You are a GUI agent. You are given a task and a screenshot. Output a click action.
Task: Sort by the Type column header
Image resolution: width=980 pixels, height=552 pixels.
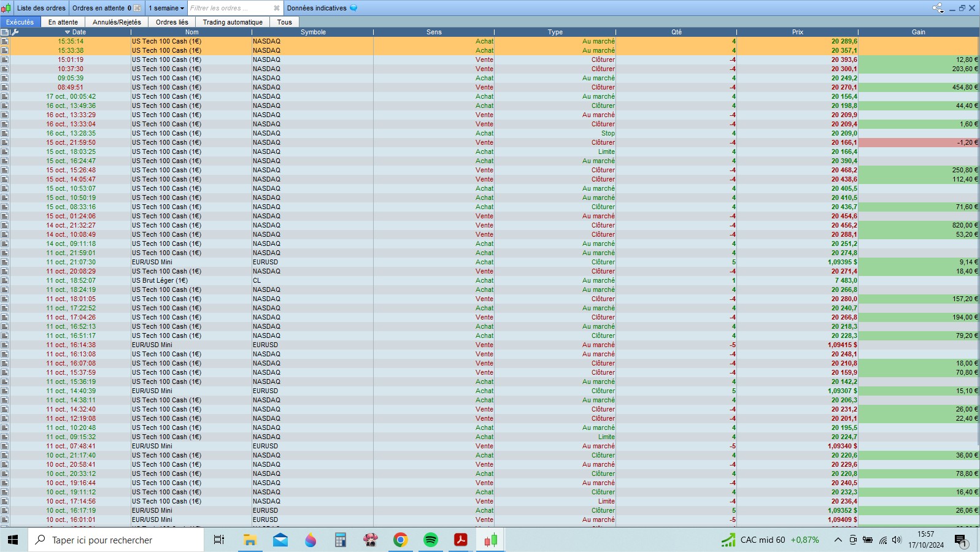pyautogui.click(x=555, y=32)
